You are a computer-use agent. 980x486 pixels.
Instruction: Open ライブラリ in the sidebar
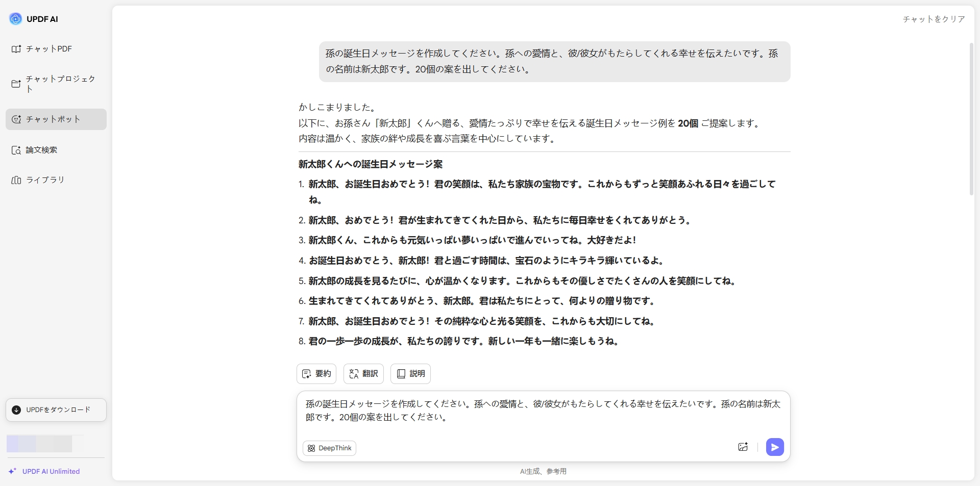(56, 180)
